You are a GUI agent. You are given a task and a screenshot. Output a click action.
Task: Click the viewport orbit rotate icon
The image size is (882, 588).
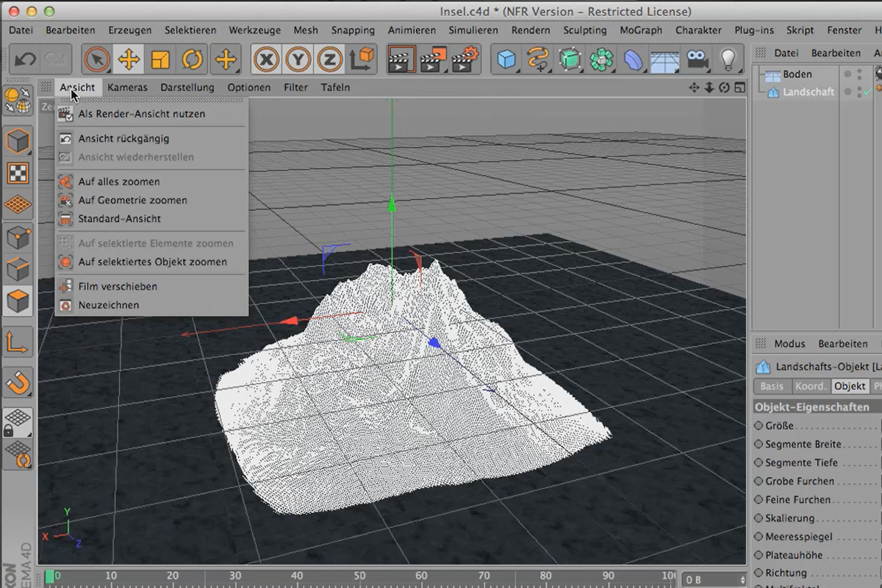pyautogui.click(x=725, y=87)
